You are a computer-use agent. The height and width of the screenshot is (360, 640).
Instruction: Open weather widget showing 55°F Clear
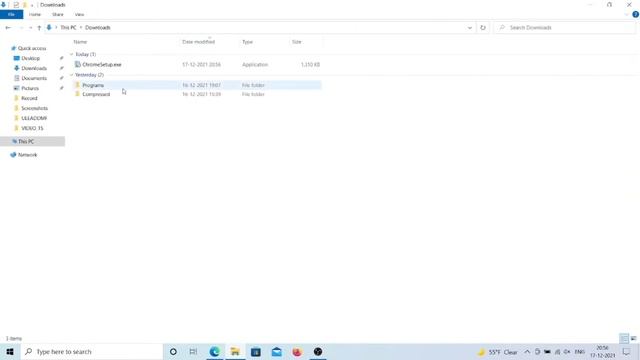[x=498, y=352]
